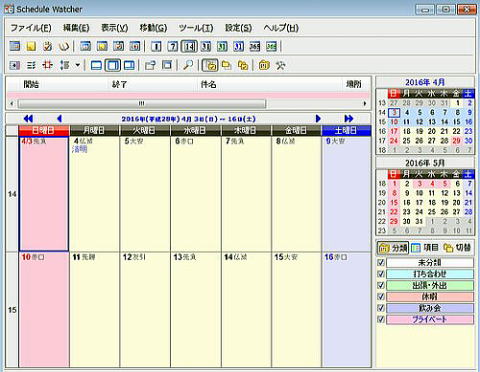Image resolution: width=480 pixels, height=372 pixels.
Task: Uncheck the 未分類 category checkbox
Action: click(x=381, y=263)
